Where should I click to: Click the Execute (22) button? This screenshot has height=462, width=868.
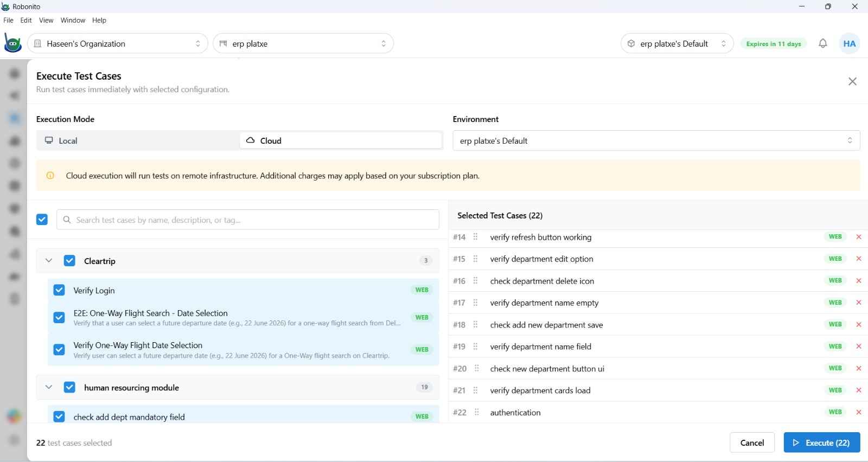pos(822,442)
